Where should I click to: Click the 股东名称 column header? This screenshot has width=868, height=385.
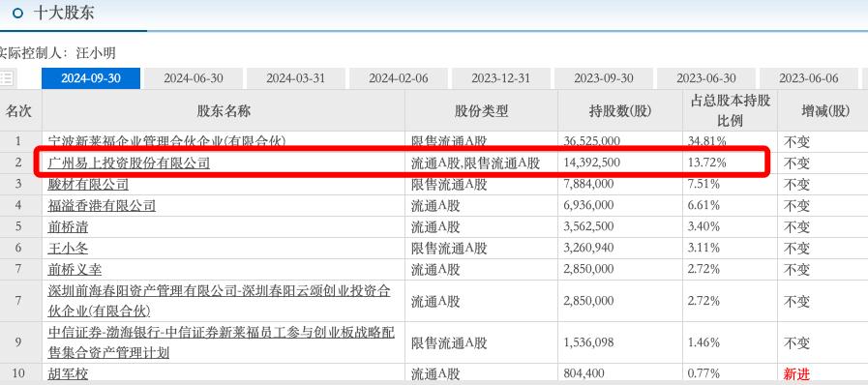pyautogui.click(x=224, y=111)
